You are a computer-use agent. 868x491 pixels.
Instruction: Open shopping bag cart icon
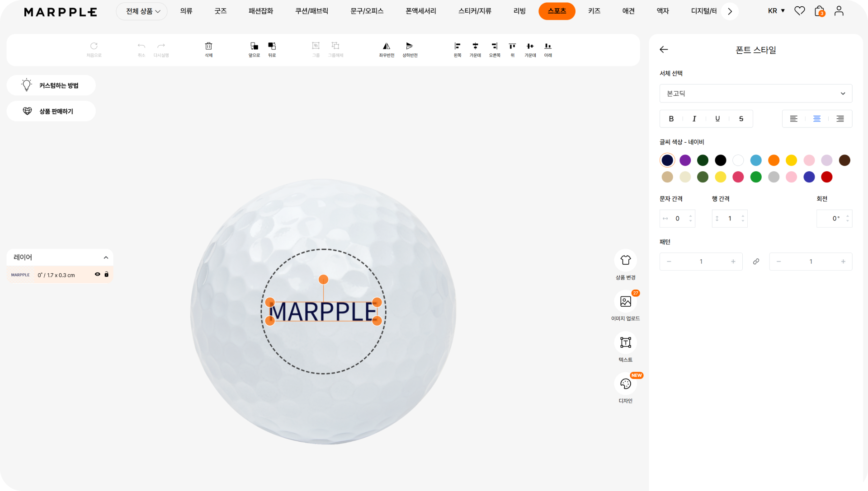pyautogui.click(x=819, y=11)
